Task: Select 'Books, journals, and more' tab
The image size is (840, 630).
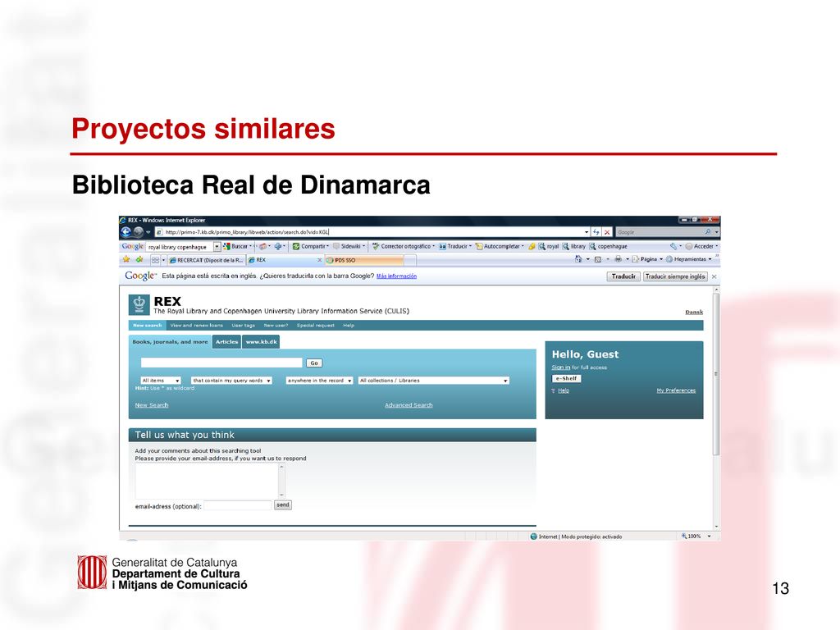Action: [171, 342]
